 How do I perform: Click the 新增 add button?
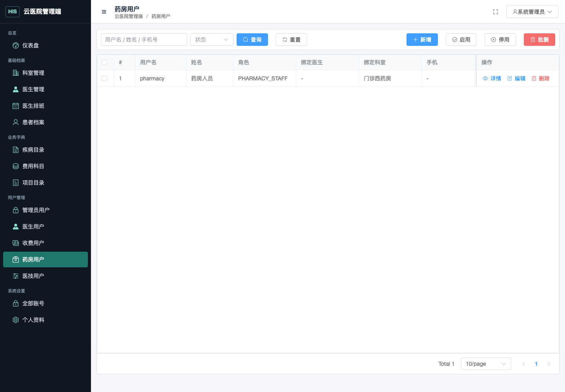tap(422, 40)
